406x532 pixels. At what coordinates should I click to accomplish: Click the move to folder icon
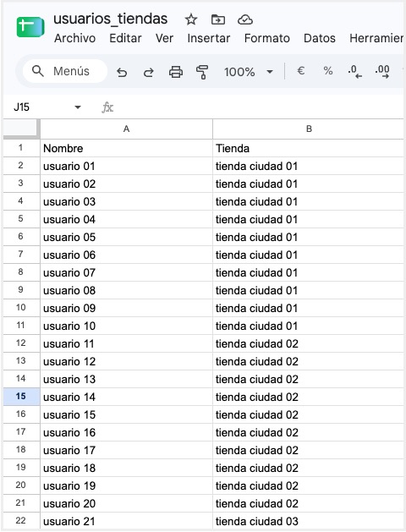click(217, 19)
